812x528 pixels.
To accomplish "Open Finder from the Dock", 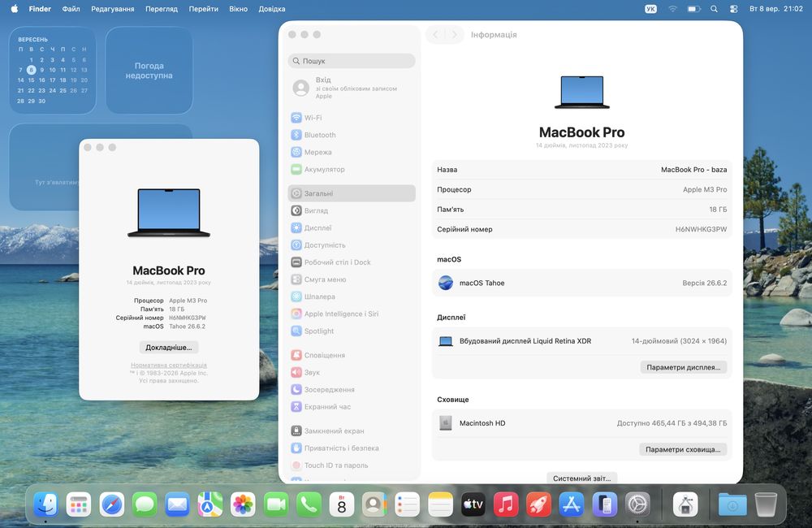I will pyautogui.click(x=45, y=504).
